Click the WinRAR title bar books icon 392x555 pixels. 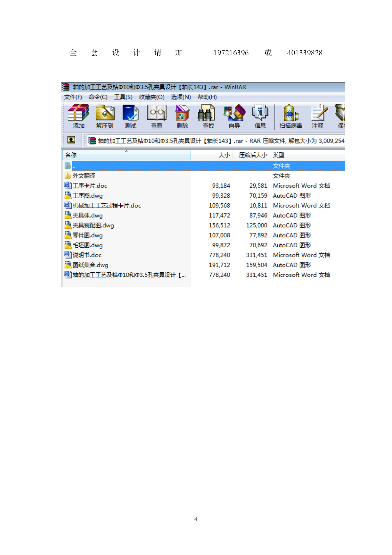[x=65, y=87]
